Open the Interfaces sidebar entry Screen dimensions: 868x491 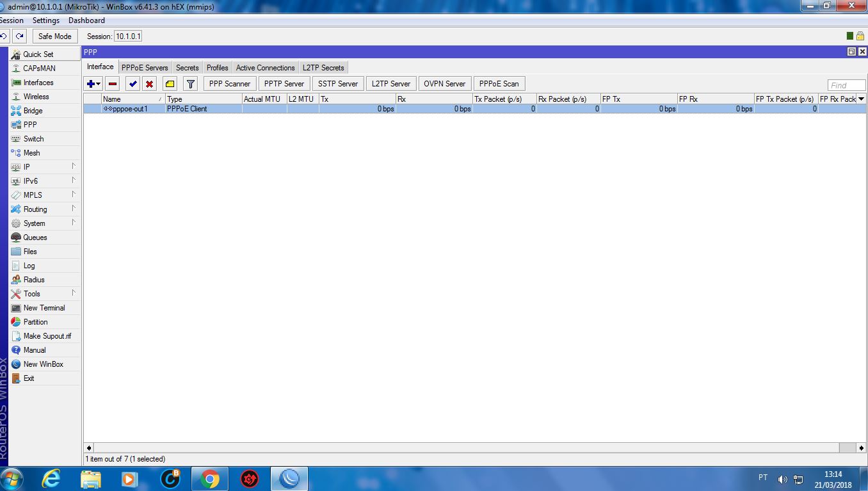(45, 83)
